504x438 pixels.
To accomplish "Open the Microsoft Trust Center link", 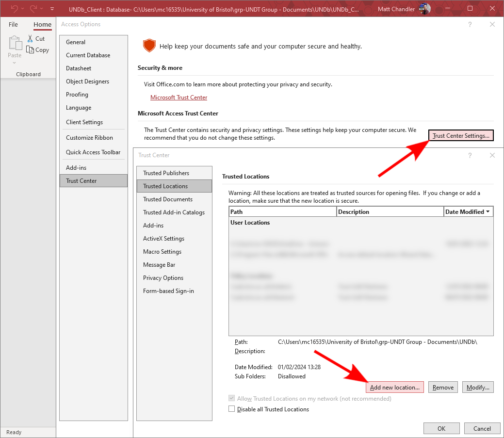I will (x=179, y=97).
